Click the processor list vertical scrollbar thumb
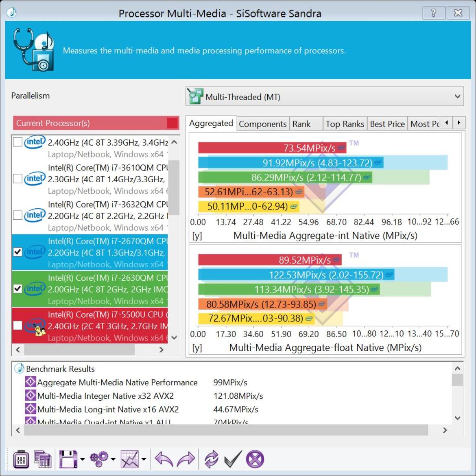Viewport: 476px width, 476px height. click(174, 187)
